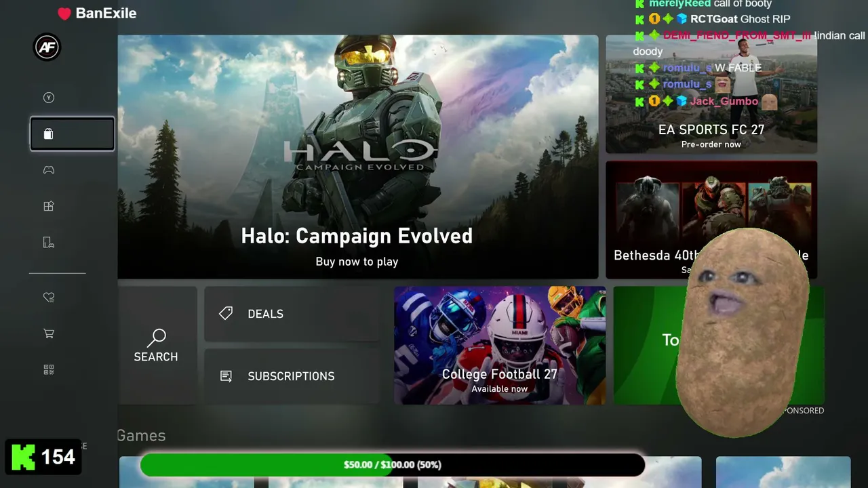Click the "W FABLE" chat message
This screenshot has height=488, width=868.
pyautogui.click(x=738, y=68)
